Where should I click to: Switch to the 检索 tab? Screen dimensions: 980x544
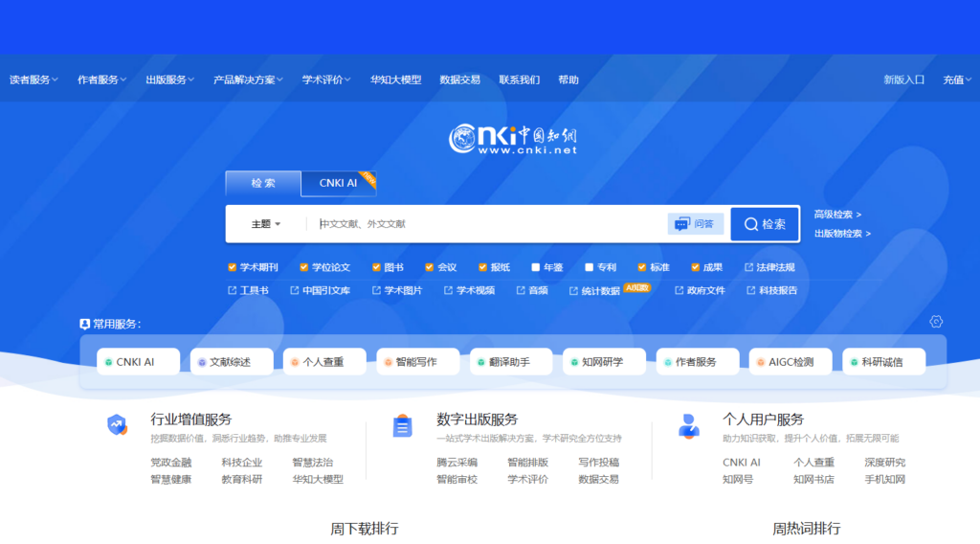coord(263,183)
